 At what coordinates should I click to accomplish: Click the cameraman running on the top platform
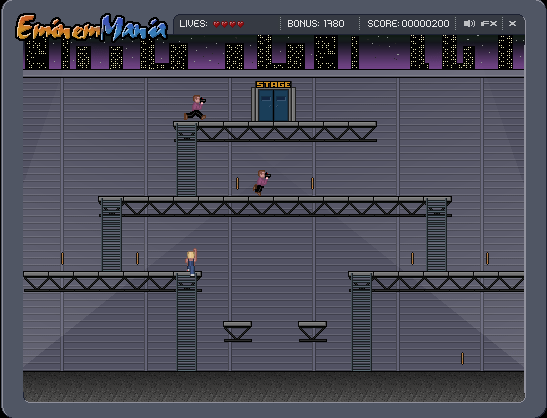195,107
